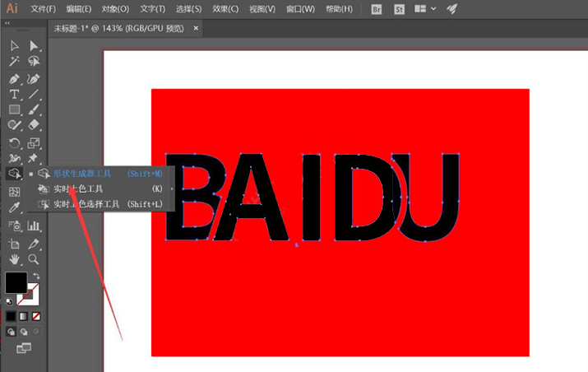Select the Eraser tool
Screen dimensions: 588x372
[x=34, y=124]
